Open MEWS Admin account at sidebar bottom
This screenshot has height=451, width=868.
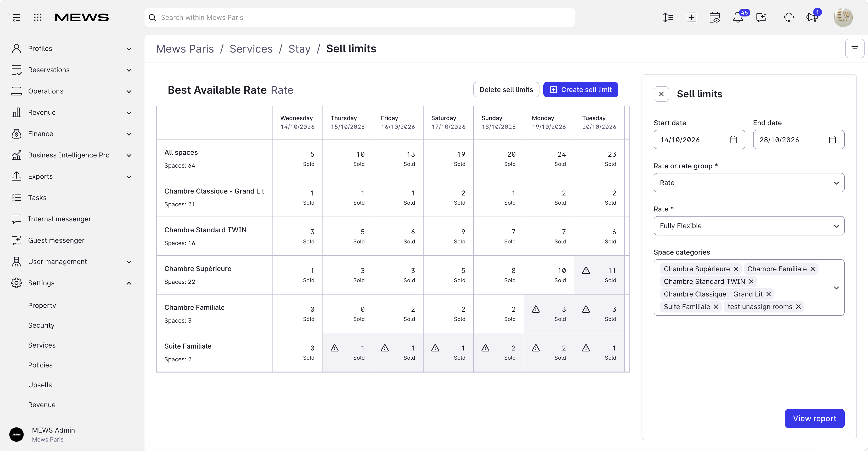[72, 435]
